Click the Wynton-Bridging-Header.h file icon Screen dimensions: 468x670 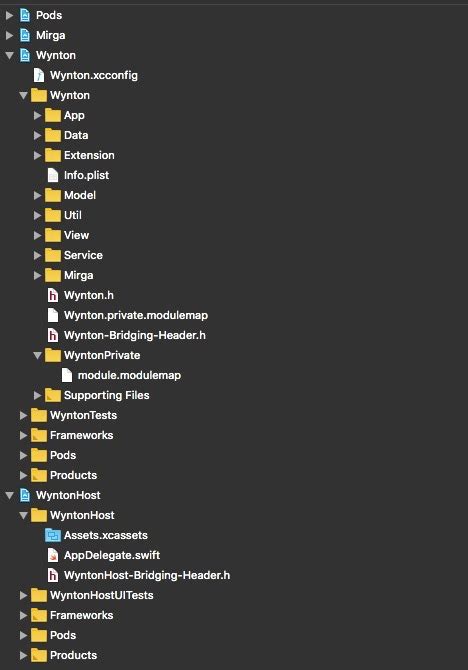point(53,335)
